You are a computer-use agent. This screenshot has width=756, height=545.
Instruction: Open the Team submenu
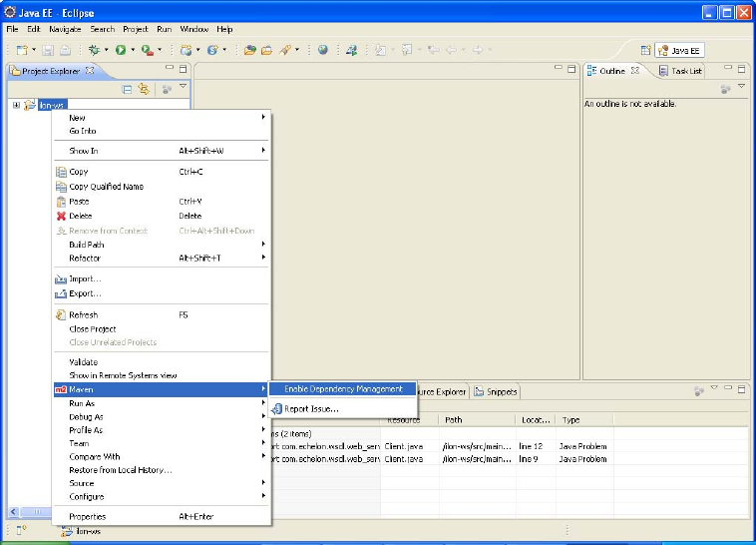click(x=162, y=443)
